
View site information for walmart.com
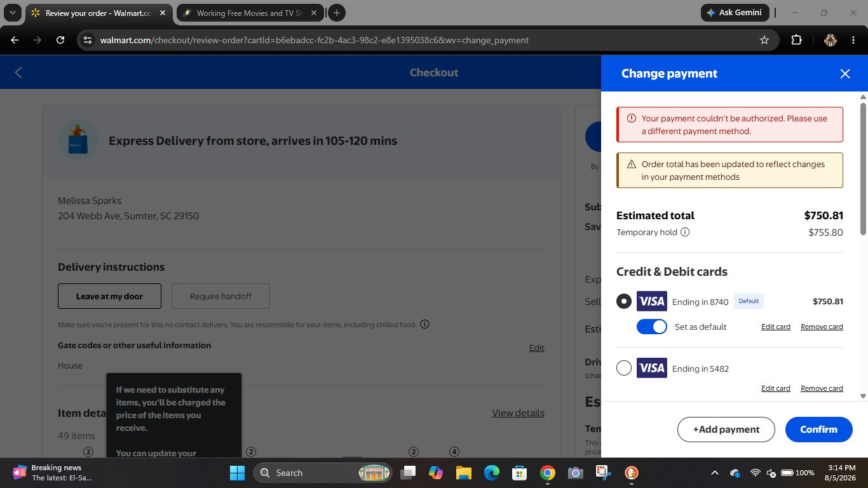coord(88,40)
